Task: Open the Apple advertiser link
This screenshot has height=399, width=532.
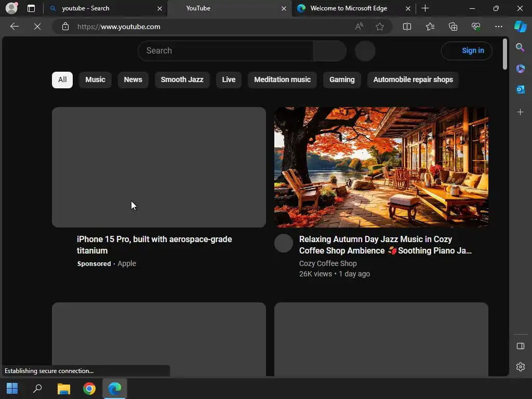Action: 127,263
